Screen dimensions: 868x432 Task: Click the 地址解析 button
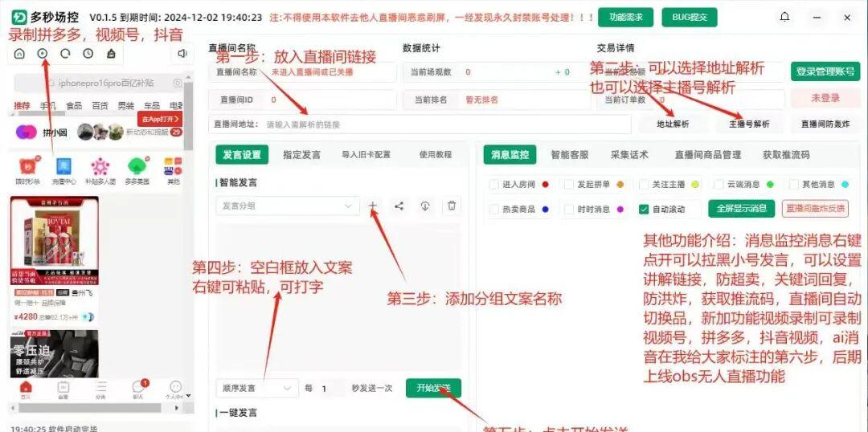(x=674, y=124)
